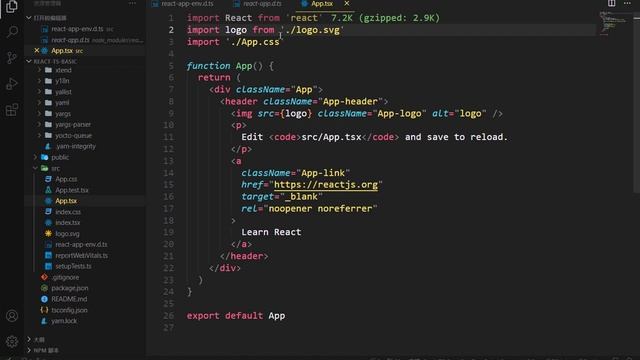This screenshot has width=640, height=360.
Task: Open logo.svg in the file tree
Action: pos(67,233)
